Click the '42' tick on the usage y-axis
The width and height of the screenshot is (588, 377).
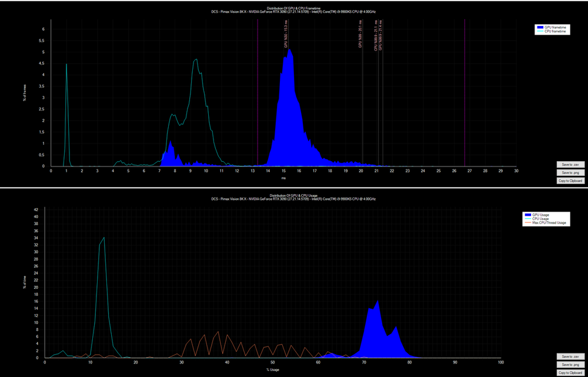[36, 209]
